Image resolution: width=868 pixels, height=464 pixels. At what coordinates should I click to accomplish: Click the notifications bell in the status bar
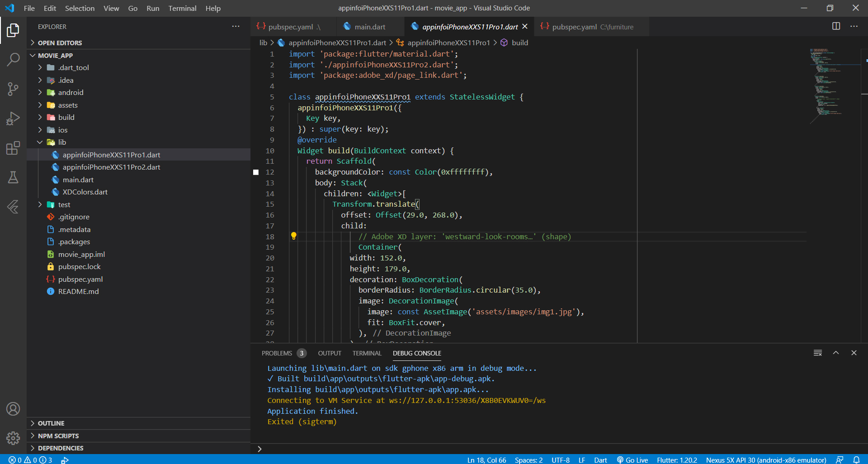point(857,460)
